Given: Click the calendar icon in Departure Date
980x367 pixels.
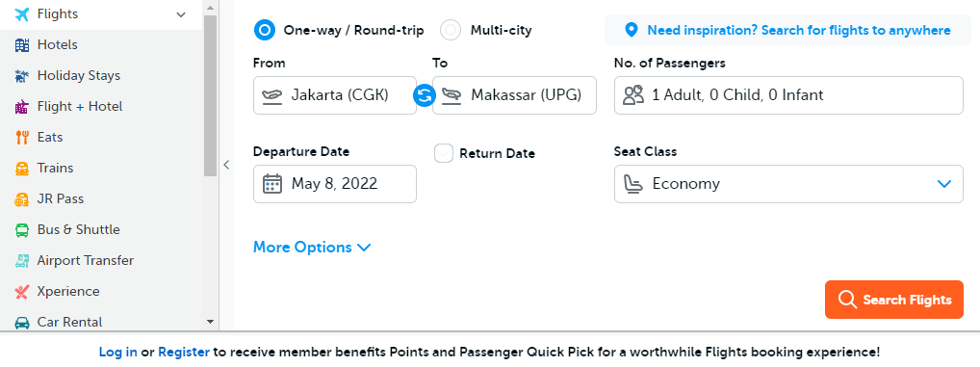Looking at the screenshot, I should tap(271, 184).
